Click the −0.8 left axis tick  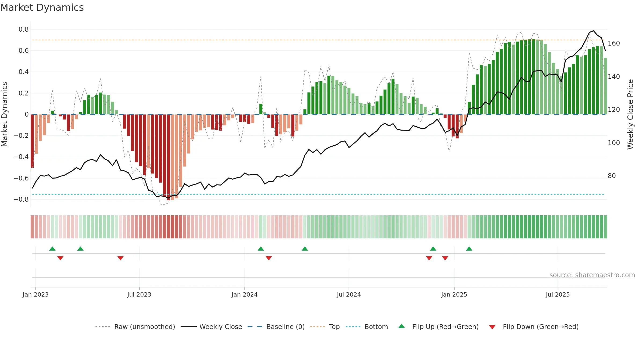(x=21, y=200)
